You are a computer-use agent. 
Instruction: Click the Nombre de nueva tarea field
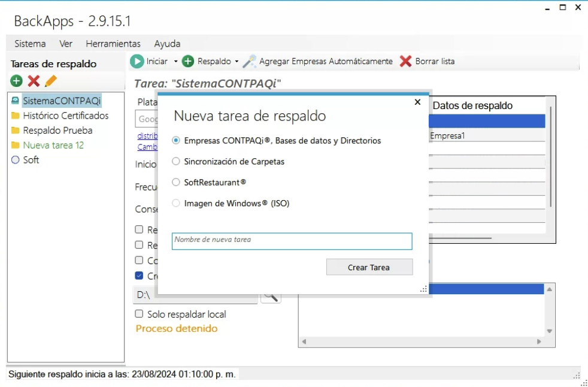pos(292,241)
